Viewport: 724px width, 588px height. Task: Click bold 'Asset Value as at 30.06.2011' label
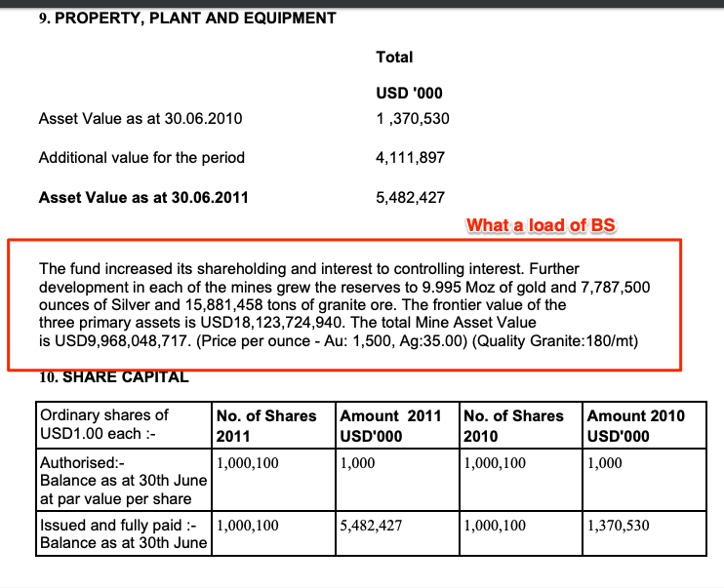(143, 197)
